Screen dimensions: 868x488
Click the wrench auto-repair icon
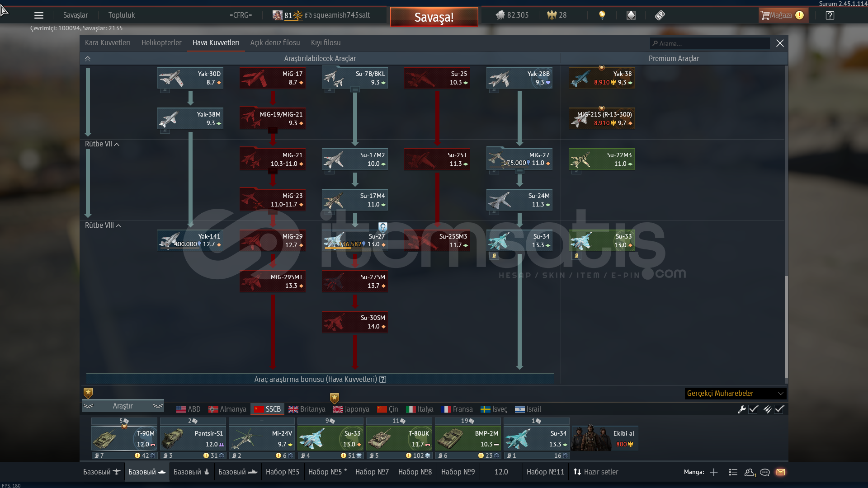click(x=741, y=409)
